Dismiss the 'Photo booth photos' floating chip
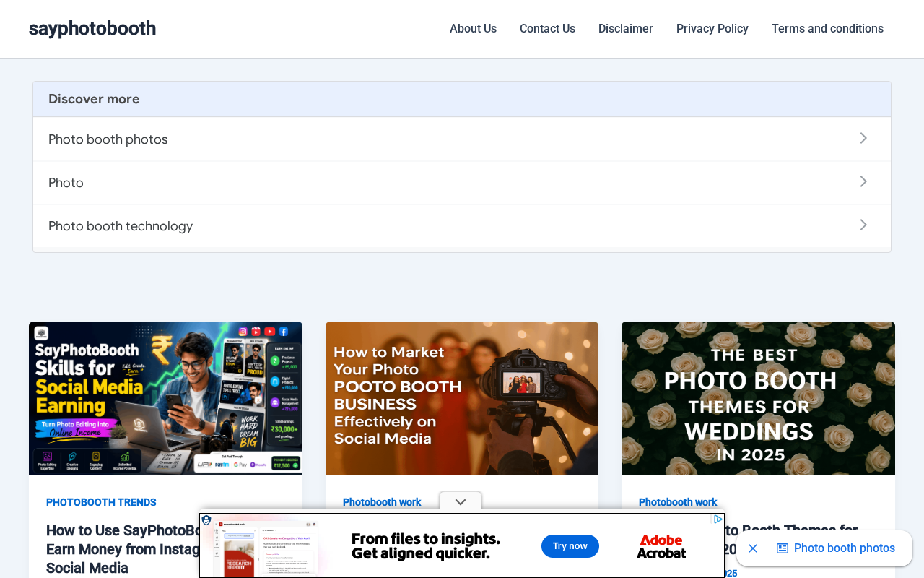Image resolution: width=924 pixels, height=578 pixels. (x=753, y=548)
